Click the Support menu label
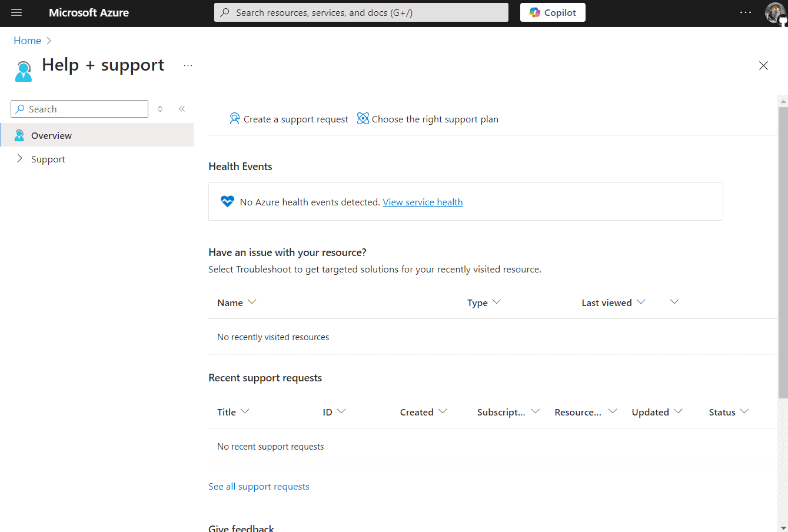 [48, 159]
